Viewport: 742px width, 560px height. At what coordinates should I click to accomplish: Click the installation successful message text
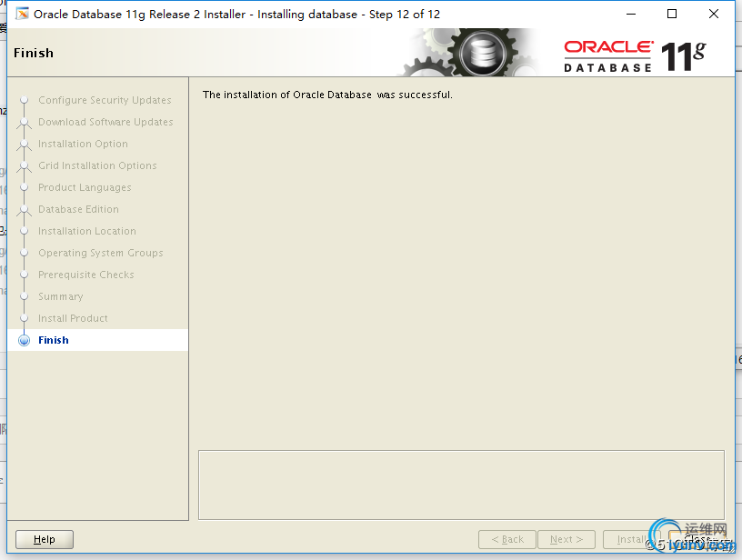(327, 95)
